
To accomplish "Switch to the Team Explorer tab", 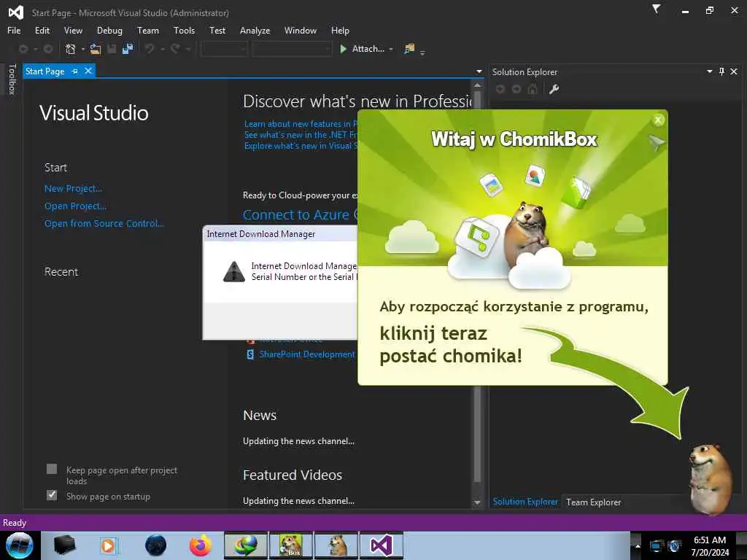I will pyautogui.click(x=593, y=502).
